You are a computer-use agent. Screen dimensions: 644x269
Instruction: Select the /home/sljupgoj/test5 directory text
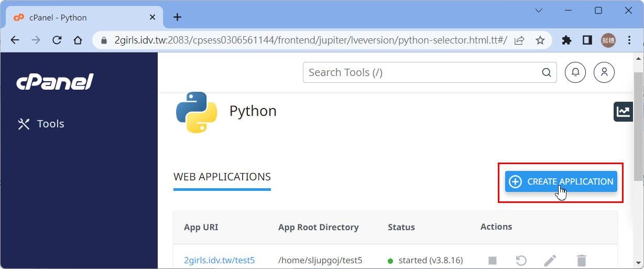click(x=320, y=260)
